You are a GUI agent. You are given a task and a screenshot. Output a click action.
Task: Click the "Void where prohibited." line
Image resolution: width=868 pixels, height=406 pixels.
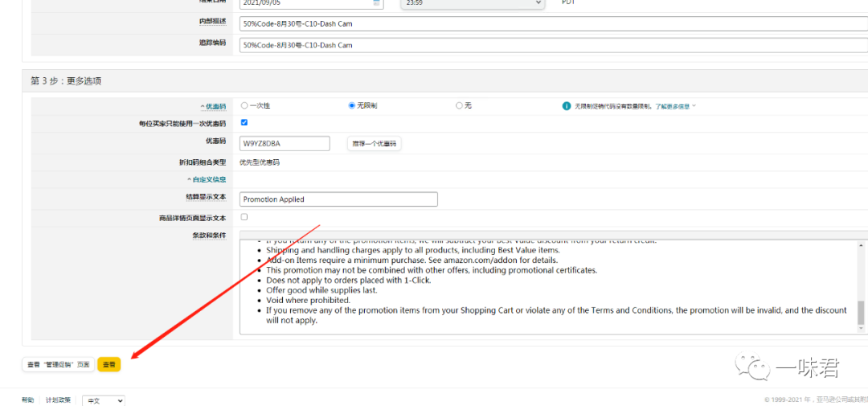(308, 300)
